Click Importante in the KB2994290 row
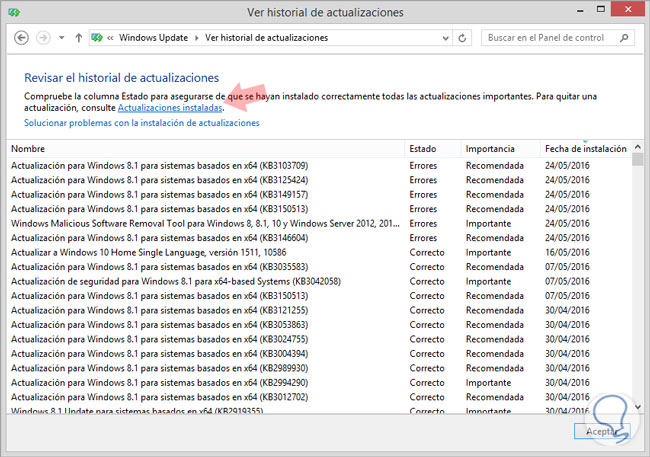Image resolution: width=650 pixels, height=457 pixels. 488,383
